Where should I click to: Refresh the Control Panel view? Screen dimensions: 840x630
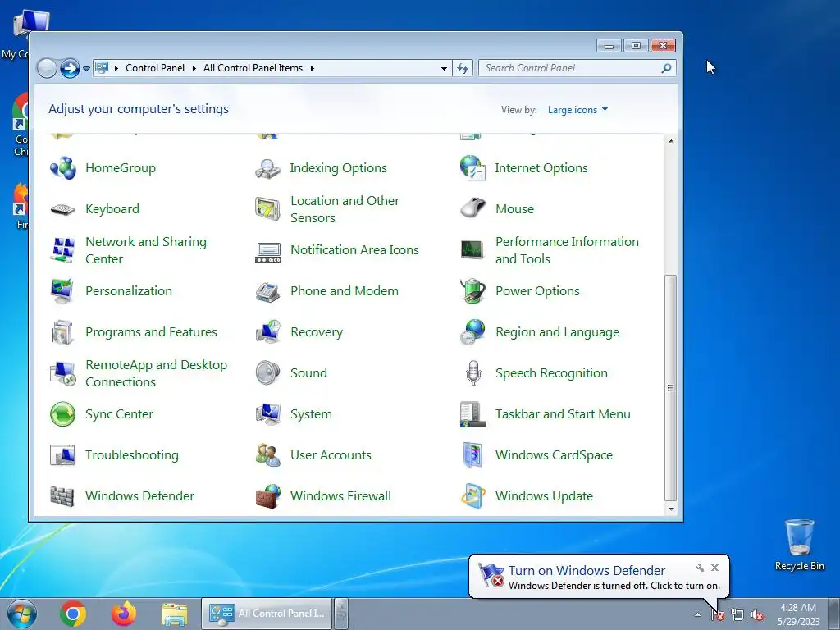tap(463, 69)
